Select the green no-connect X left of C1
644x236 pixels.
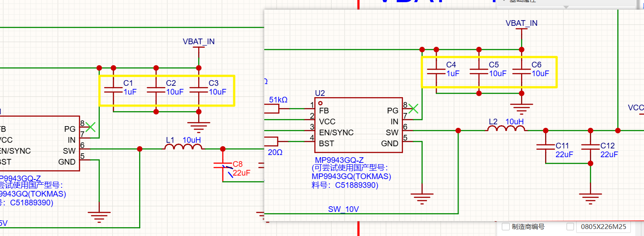coord(91,127)
